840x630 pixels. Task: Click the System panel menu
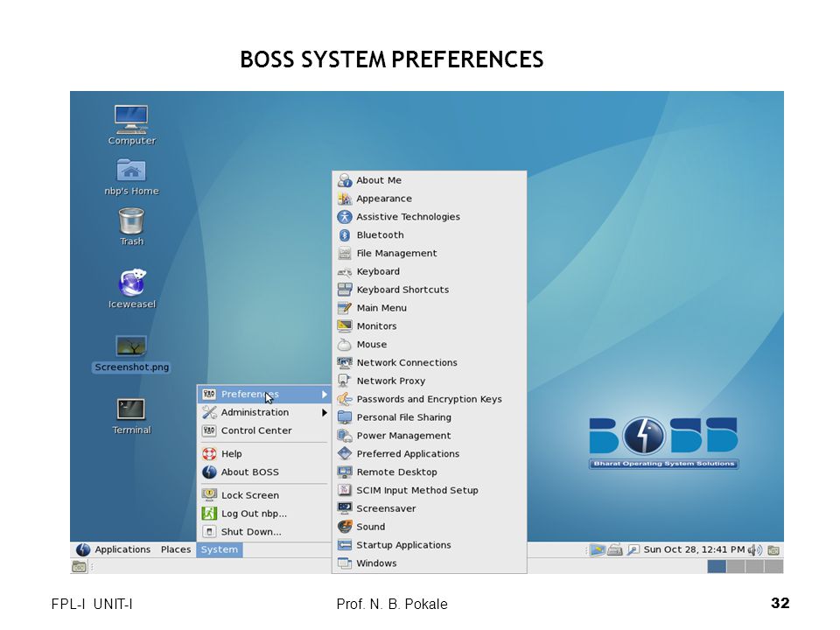(219, 549)
